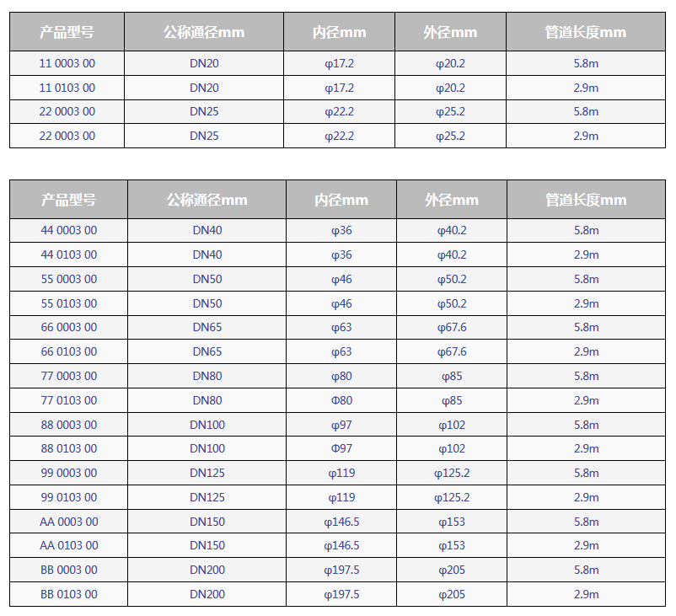676x616 pixels.
Task: Click φ146.5 in the AA 0103 00 row
Action: pos(341,545)
